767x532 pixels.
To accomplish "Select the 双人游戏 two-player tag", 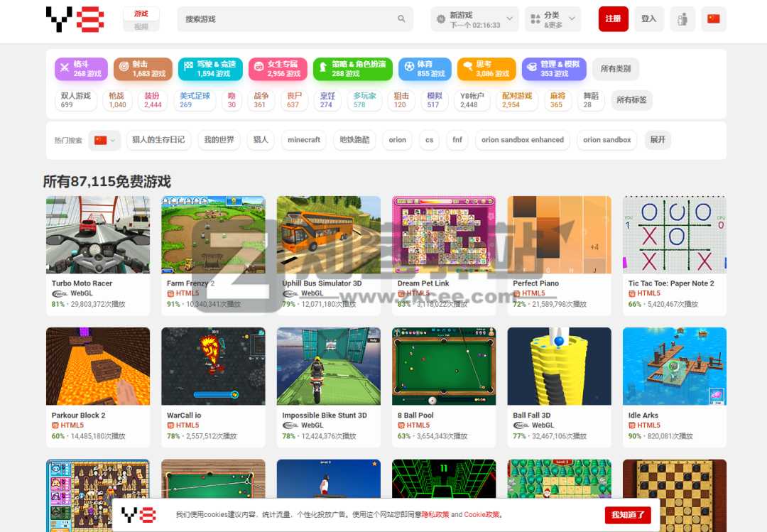I will (76, 100).
